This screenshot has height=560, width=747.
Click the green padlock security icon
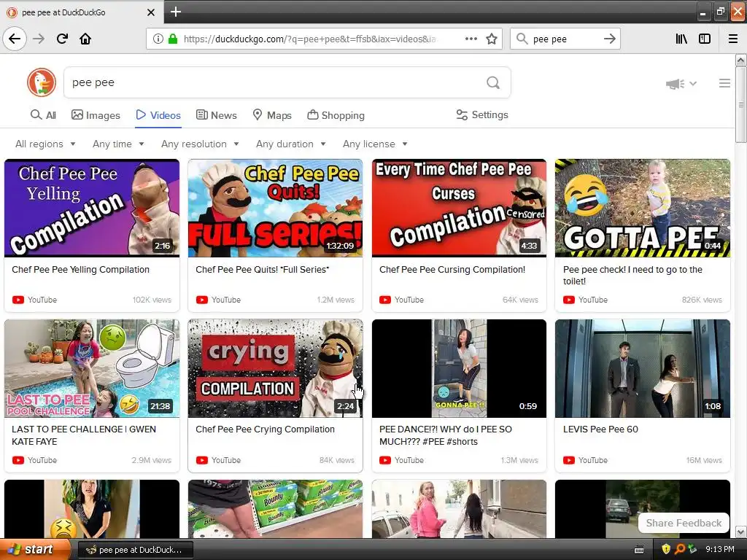click(x=173, y=39)
